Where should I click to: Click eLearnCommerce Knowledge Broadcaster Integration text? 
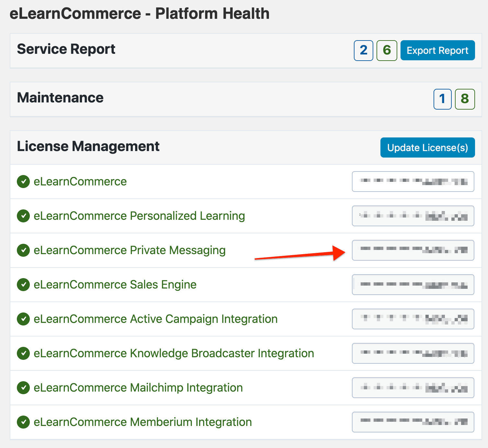point(174,353)
